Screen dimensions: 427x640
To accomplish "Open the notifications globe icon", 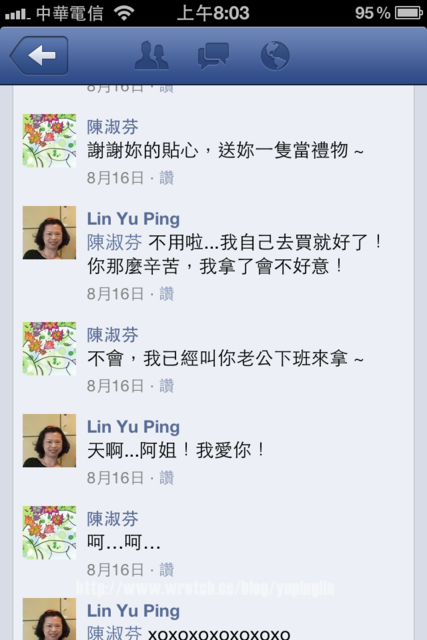I will pos(275,55).
